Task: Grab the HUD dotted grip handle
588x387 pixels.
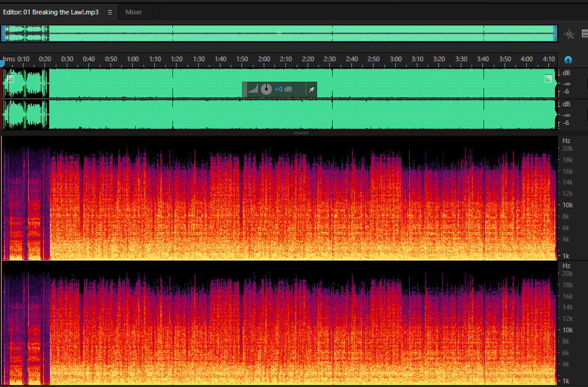Action: [245, 90]
